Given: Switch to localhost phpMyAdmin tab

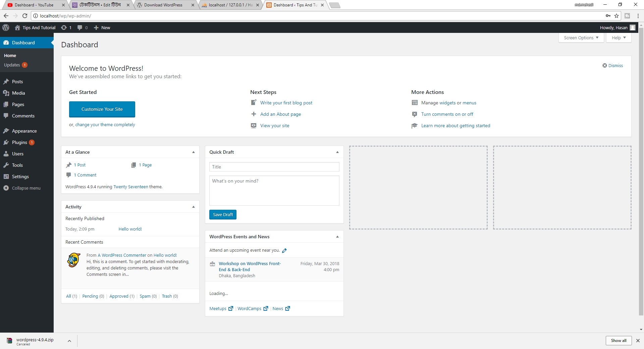Looking at the screenshot, I should click(230, 5).
